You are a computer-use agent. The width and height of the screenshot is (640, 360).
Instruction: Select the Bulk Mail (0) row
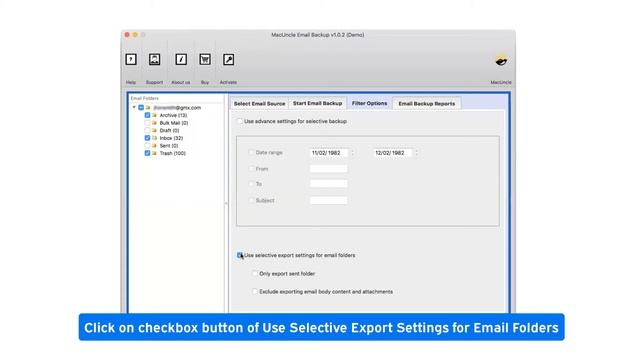[174, 123]
